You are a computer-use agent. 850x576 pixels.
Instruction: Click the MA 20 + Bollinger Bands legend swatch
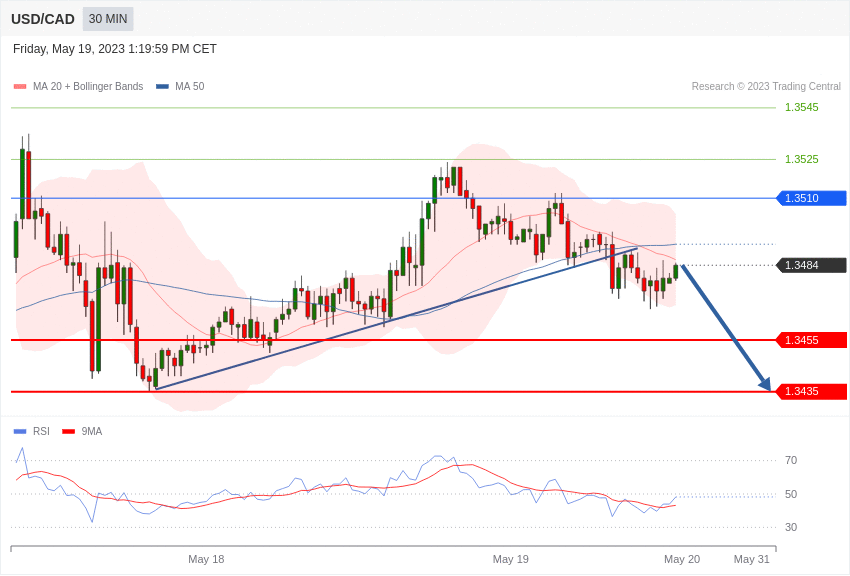pos(20,87)
